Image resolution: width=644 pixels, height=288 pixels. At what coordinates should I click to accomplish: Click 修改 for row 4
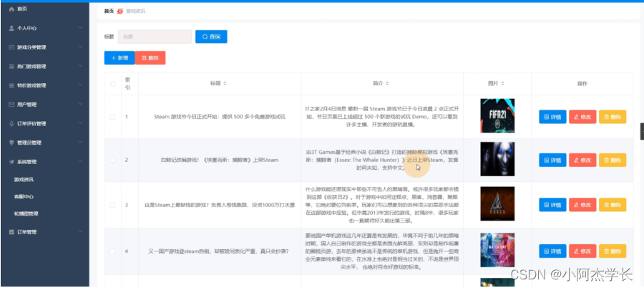point(582,251)
